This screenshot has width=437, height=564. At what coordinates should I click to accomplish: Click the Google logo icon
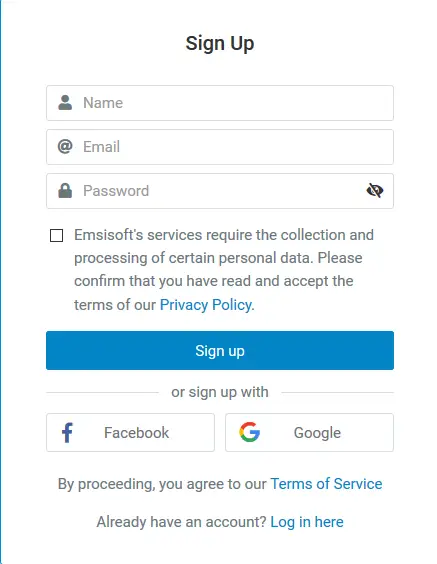click(250, 432)
